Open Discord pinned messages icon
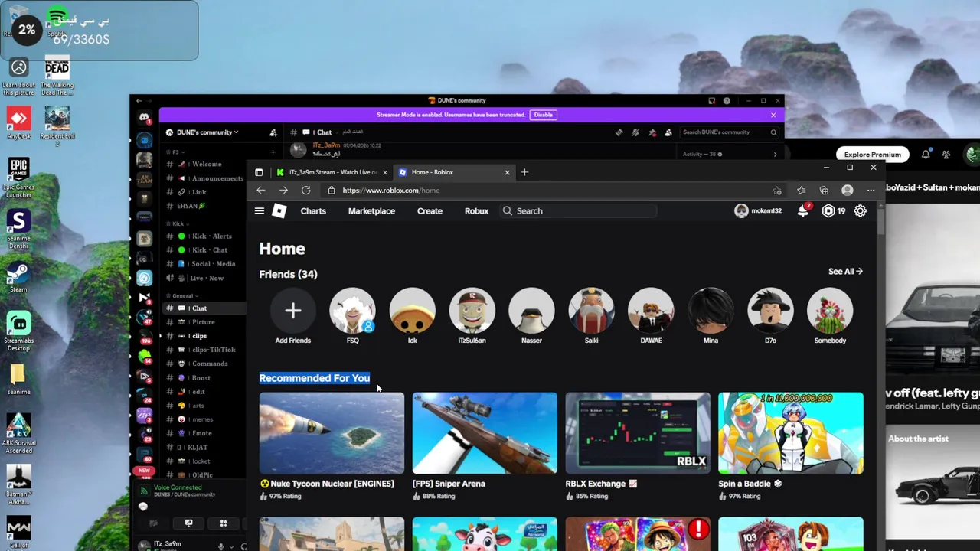 coord(652,132)
